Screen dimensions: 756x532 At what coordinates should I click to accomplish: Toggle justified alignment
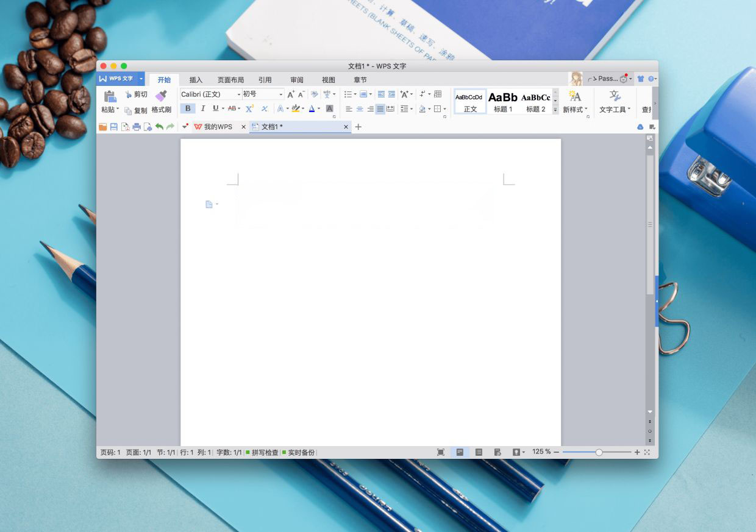(x=380, y=109)
